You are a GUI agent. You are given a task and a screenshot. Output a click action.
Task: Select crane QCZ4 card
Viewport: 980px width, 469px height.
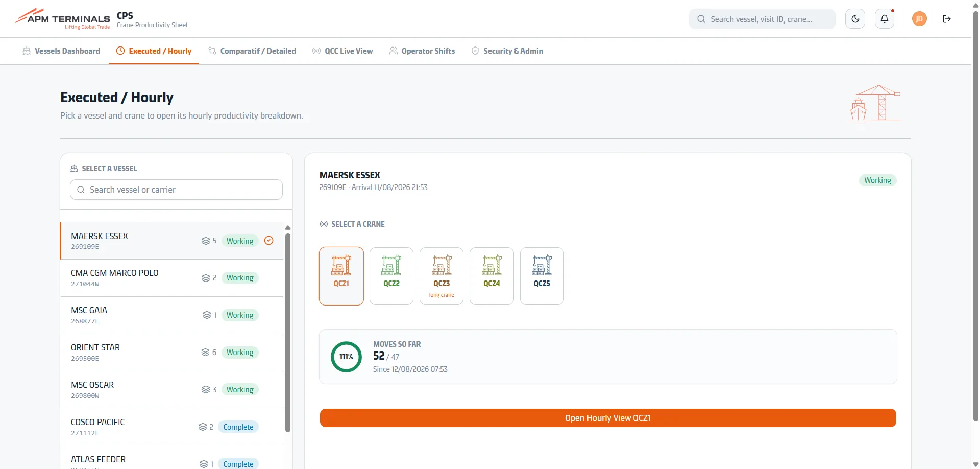[x=492, y=276]
